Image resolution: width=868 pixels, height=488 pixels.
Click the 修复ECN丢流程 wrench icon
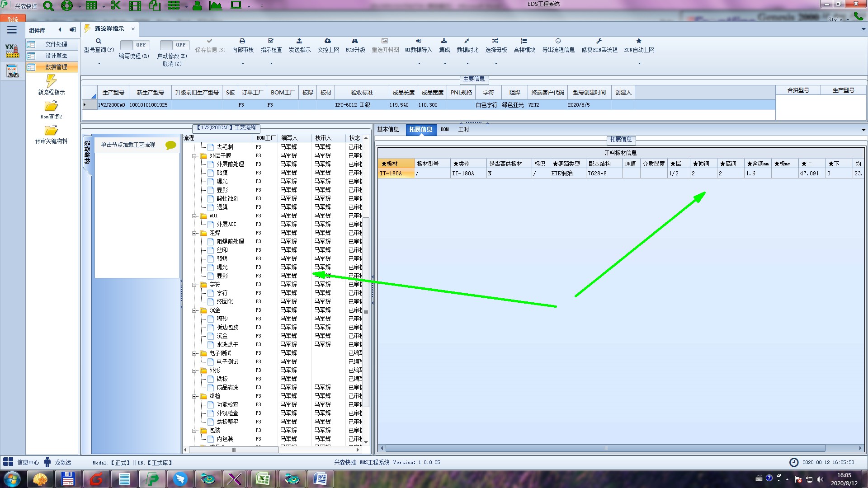(599, 41)
